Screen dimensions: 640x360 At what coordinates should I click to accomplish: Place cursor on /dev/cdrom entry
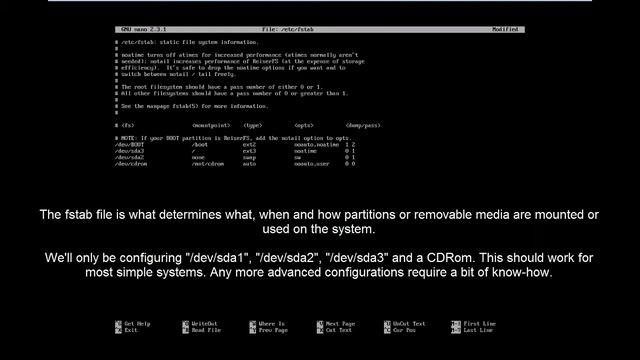(131, 164)
